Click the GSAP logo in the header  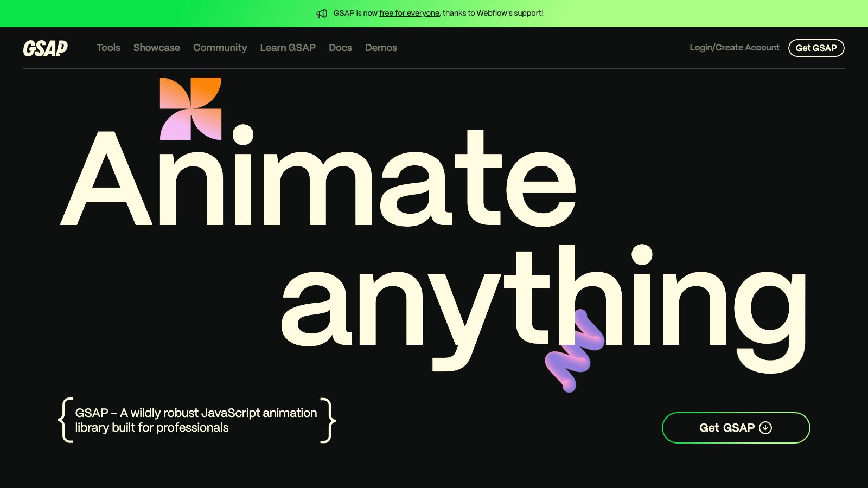coord(46,48)
